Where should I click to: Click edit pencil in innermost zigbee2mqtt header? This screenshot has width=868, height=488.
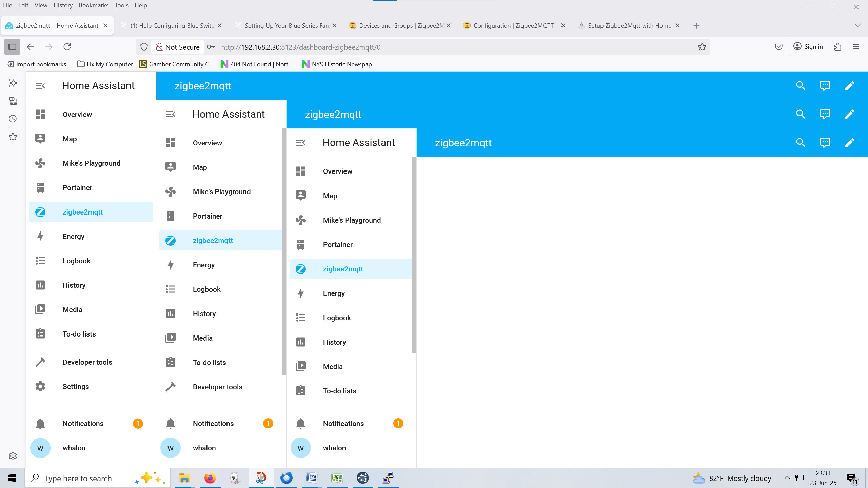click(849, 143)
